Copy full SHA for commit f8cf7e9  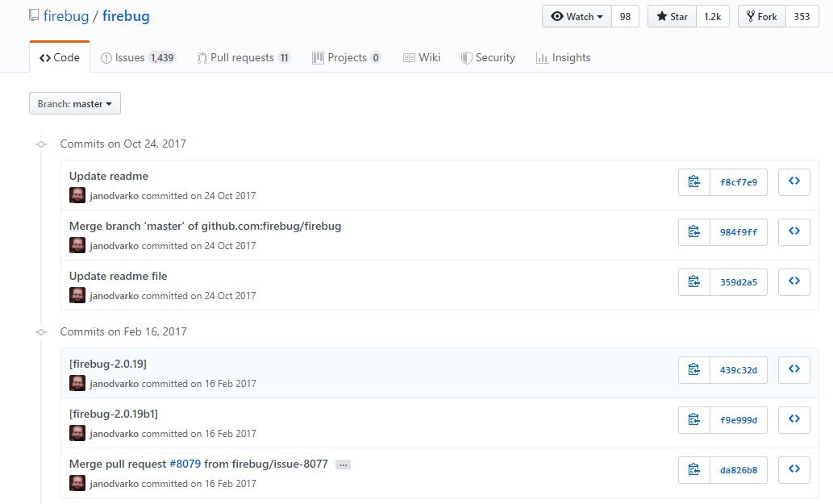[693, 182]
